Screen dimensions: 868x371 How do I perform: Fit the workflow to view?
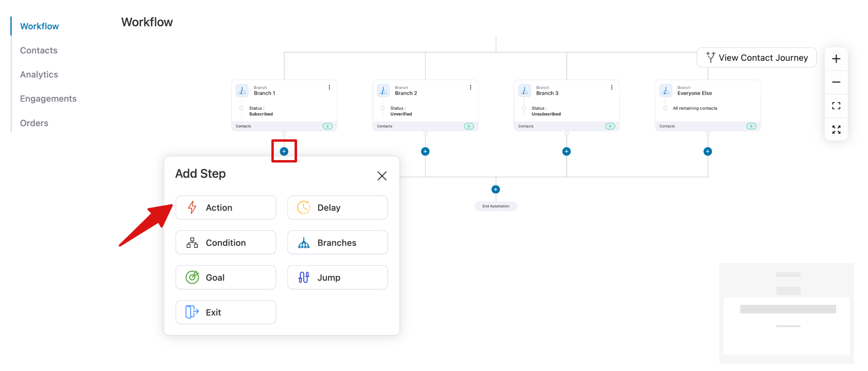pos(836,106)
